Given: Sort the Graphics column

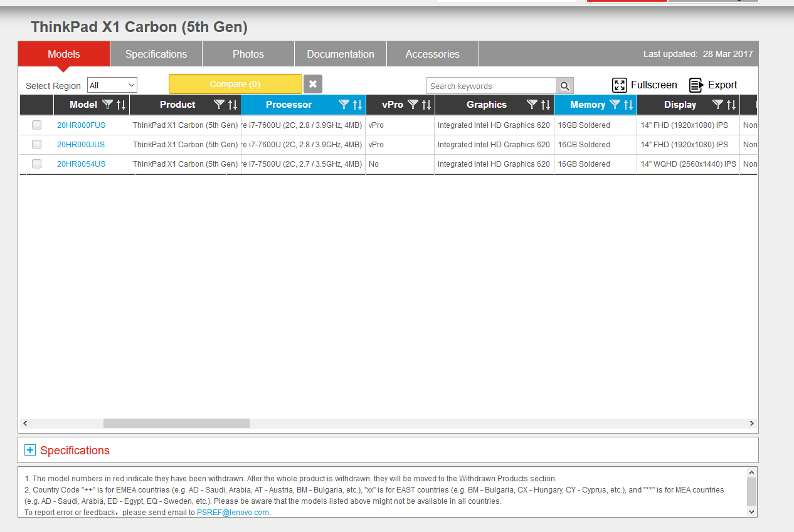Looking at the screenshot, I should [x=546, y=105].
